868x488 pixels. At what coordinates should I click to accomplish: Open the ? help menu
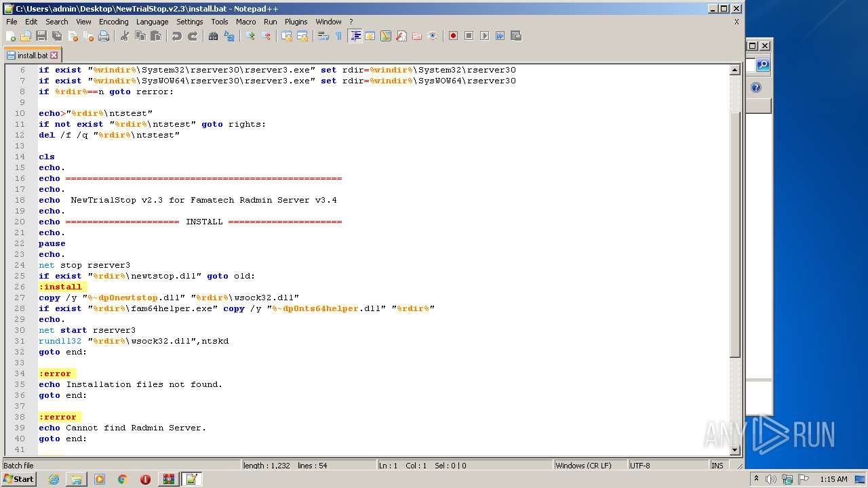click(351, 22)
